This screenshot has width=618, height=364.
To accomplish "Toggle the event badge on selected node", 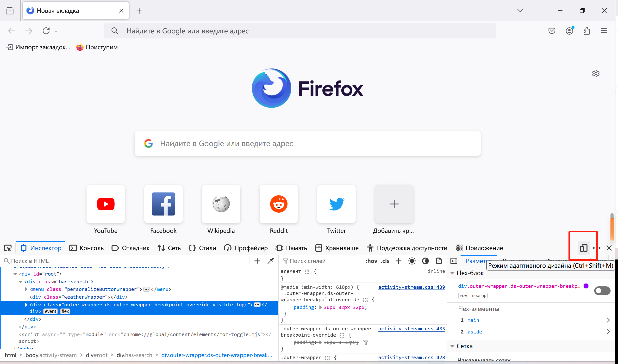I will [x=50, y=311].
